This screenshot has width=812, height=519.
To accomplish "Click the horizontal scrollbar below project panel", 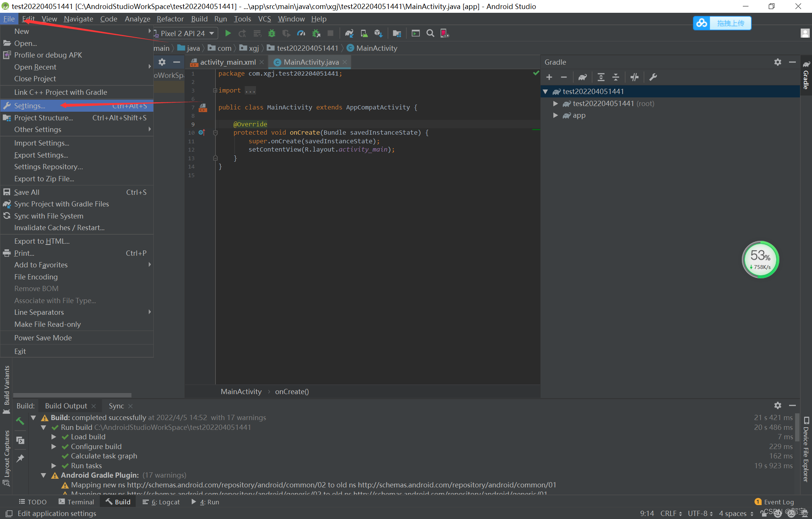I will 72,395.
